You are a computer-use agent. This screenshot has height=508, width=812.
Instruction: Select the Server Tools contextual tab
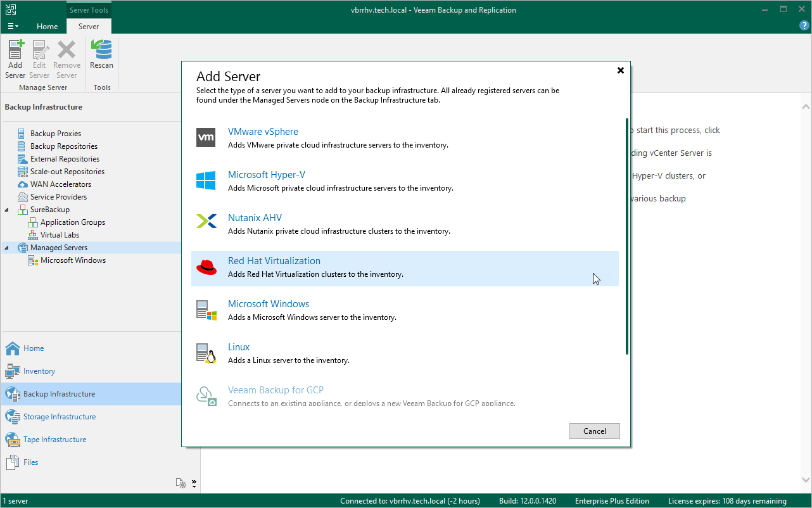[89, 10]
